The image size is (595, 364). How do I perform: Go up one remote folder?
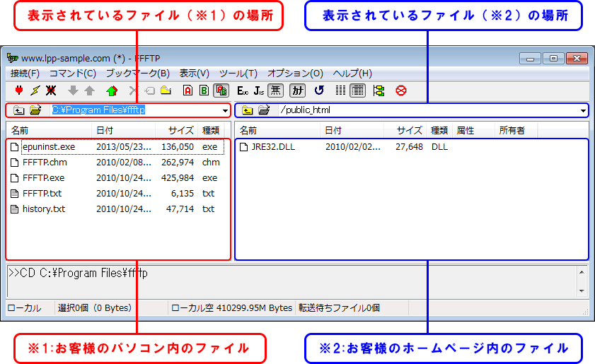[x=248, y=110]
